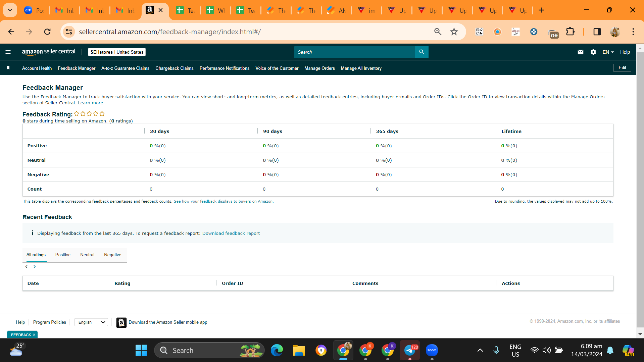Open the notifications bell in taskbar
Viewport: 644px width, 362px height.
pos(610,351)
